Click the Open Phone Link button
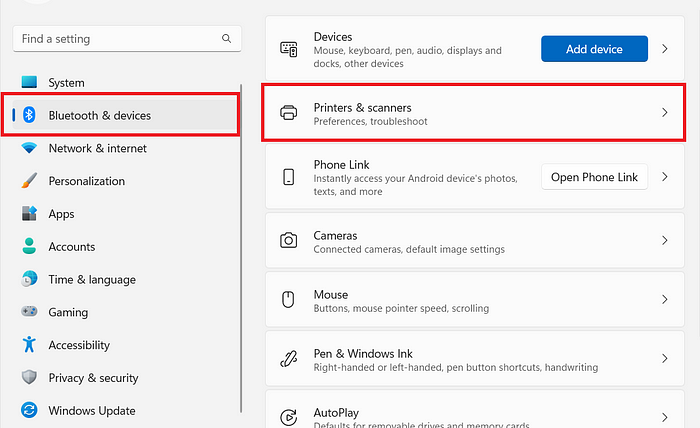Viewport: 700px width, 428px height. pos(594,177)
